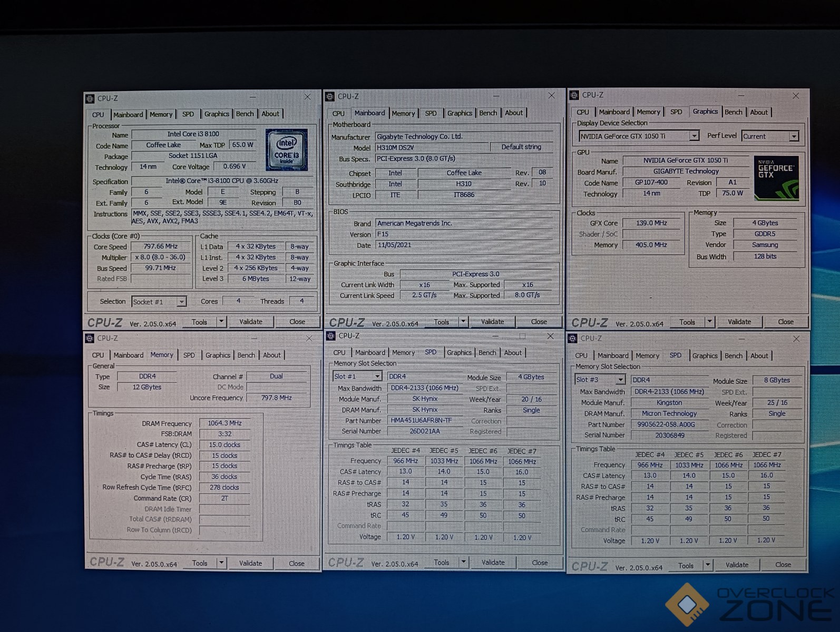Select SPD tab in the Gigabyte motherboard window

(431, 113)
